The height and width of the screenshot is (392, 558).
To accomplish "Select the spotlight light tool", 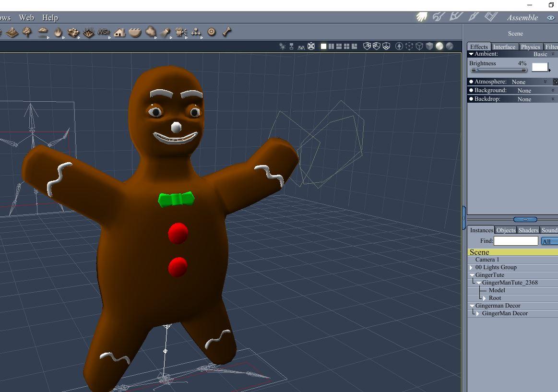I will [x=166, y=32].
